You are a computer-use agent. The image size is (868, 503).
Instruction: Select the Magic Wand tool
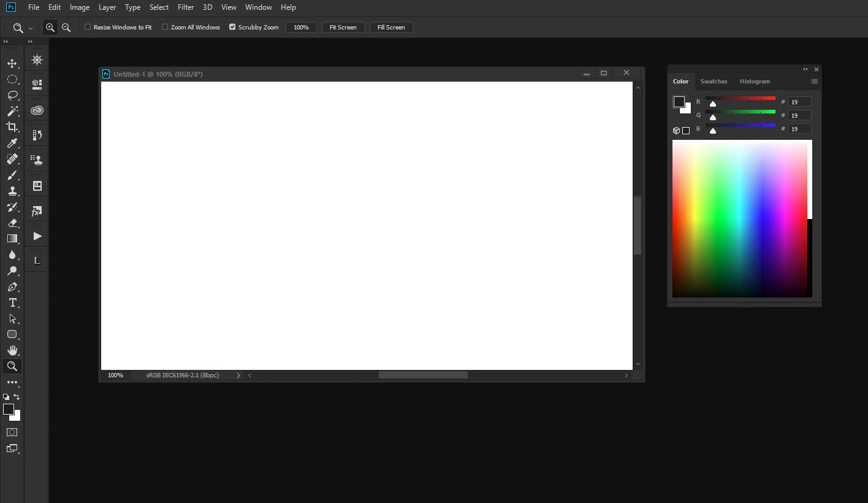[12, 111]
